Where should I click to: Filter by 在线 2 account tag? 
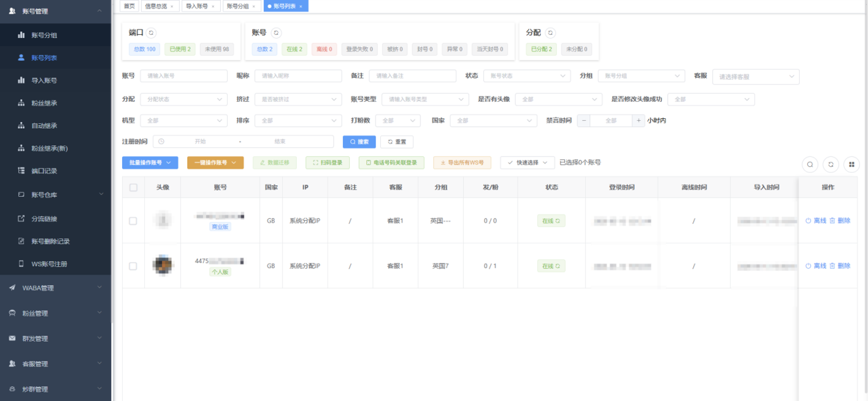[x=295, y=49]
